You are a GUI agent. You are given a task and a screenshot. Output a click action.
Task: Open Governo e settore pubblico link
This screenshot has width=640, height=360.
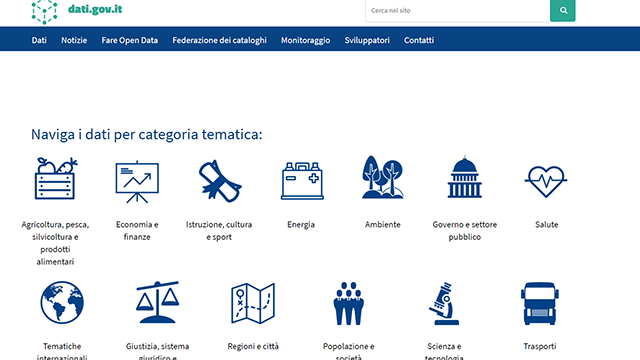[464, 231]
